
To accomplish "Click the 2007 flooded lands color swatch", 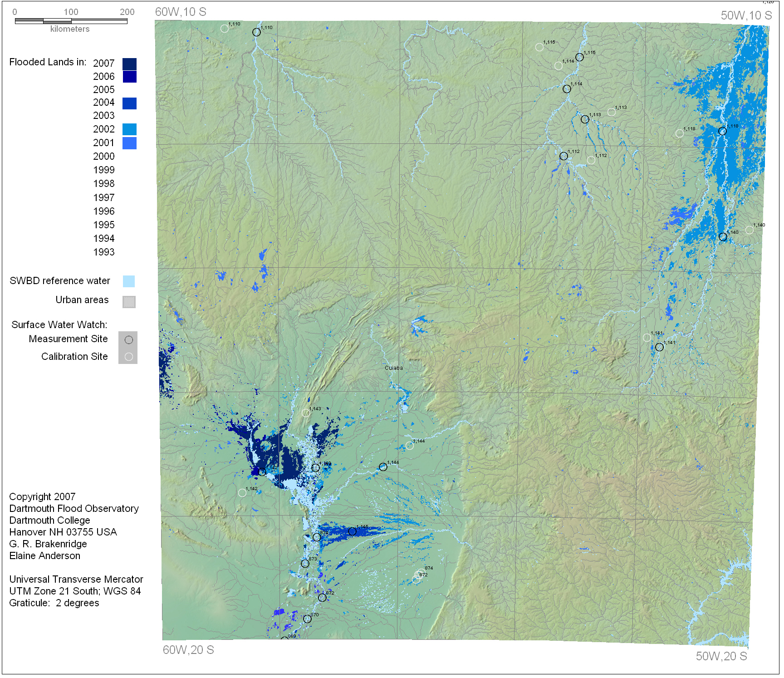I will click(x=129, y=64).
